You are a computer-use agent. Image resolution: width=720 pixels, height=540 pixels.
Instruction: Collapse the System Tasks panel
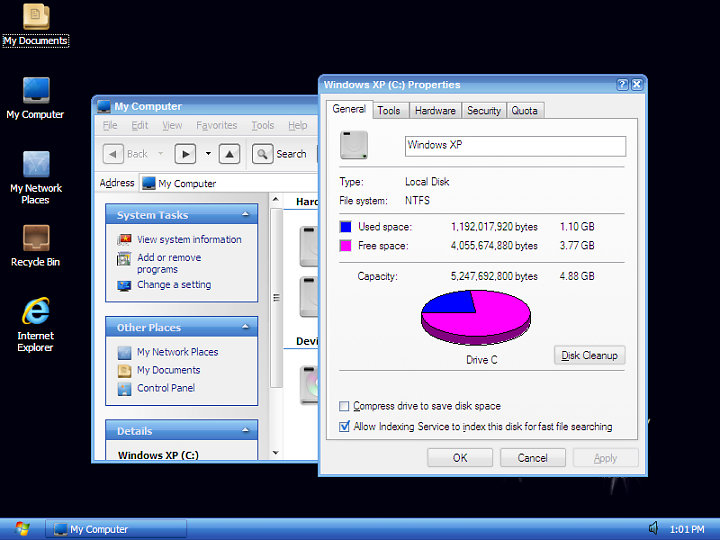(245, 214)
